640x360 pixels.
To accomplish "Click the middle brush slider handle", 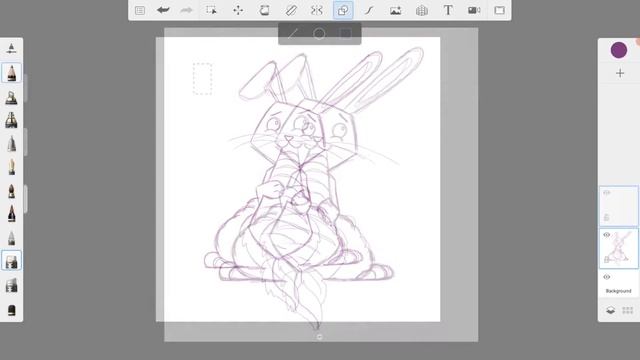I will [26, 142].
